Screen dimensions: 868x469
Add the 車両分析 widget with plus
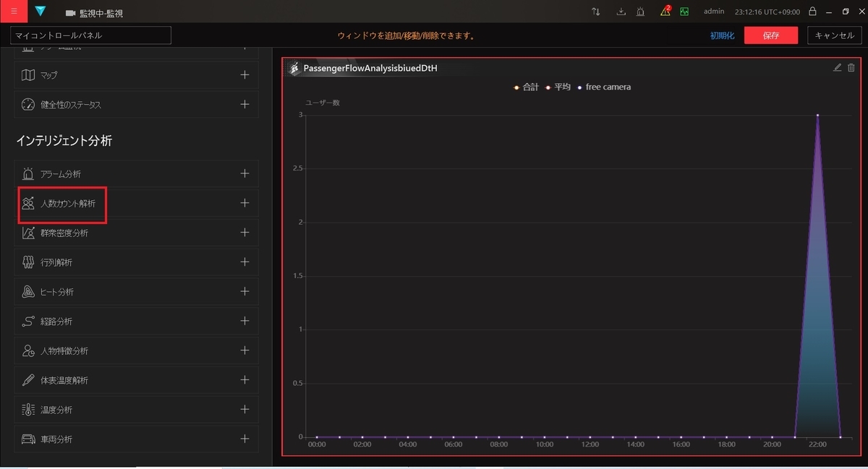pyautogui.click(x=244, y=439)
